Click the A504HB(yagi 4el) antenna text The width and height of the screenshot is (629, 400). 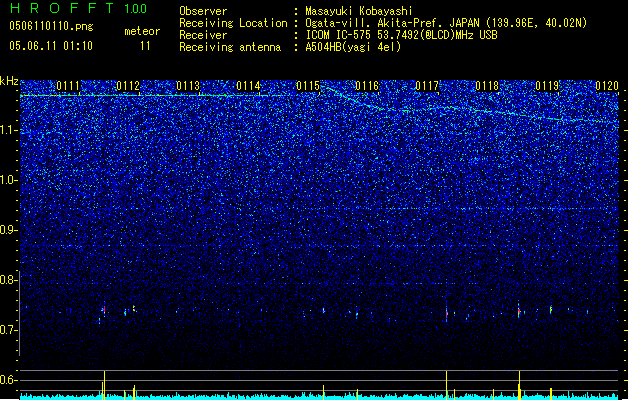[353, 47]
